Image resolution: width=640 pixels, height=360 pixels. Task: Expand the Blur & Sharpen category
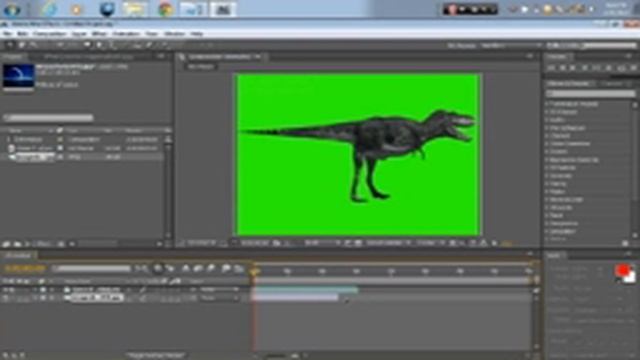tap(547, 128)
